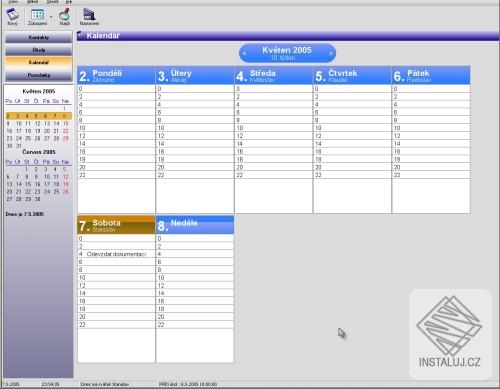Select the 6. Pátek day header
The image size is (500, 389).
click(431, 75)
